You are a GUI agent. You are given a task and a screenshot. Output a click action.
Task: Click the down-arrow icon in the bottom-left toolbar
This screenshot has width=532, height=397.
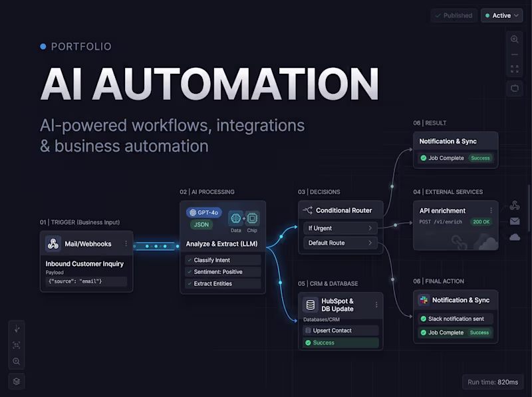click(16, 329)
